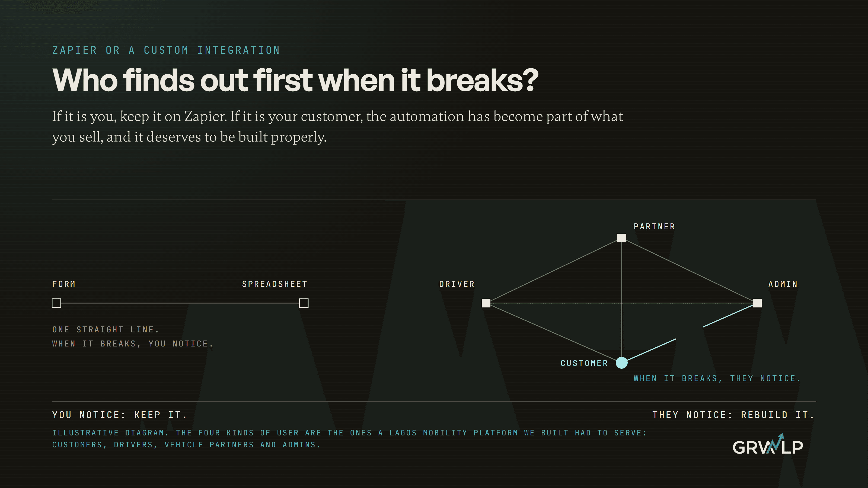The height and width of the screenshot is (488, 868).
Task: Click the Spreadsheet square node
Action: [304, 303]
